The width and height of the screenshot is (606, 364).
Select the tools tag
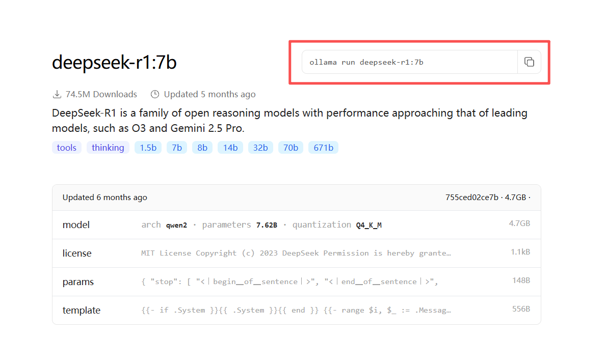click(67, 148)
